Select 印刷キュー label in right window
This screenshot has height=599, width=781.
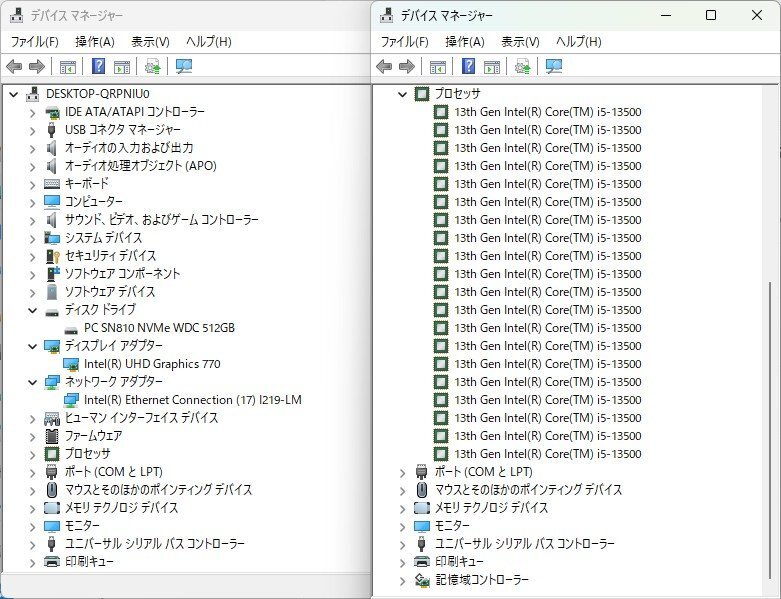tap(459, 562)
